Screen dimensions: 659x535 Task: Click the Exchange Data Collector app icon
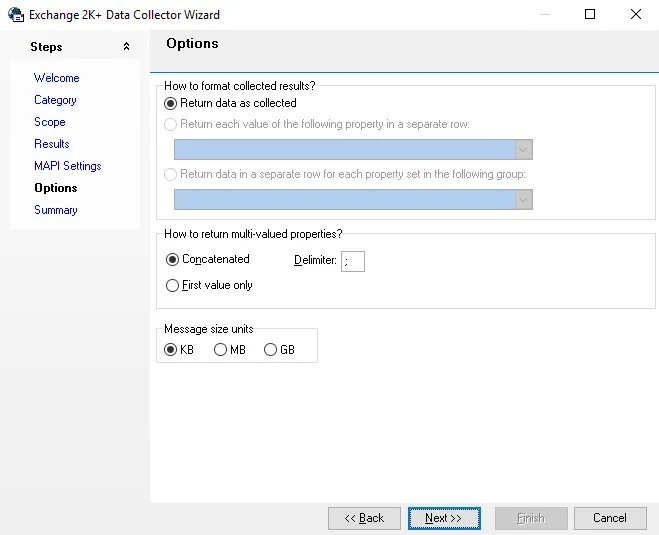pos(16,15)
